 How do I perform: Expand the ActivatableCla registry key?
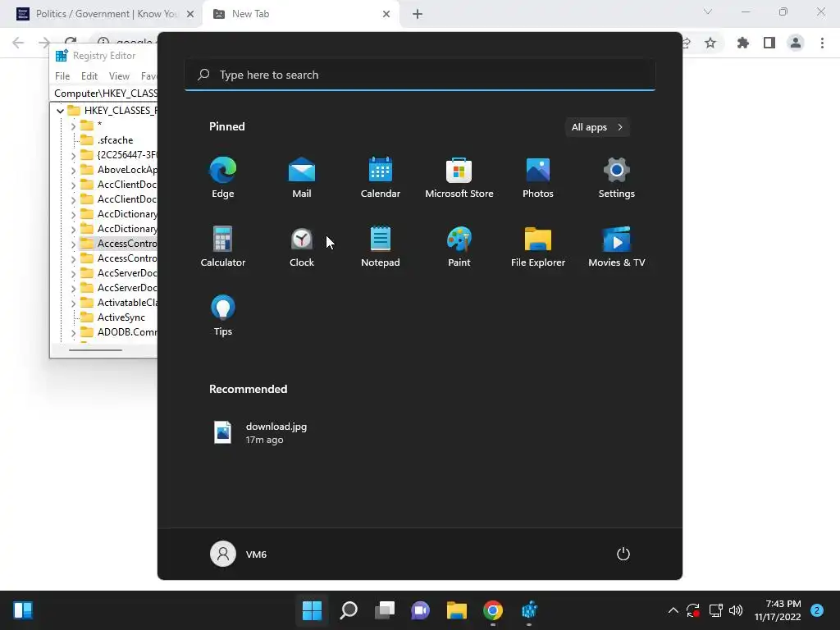73,303
